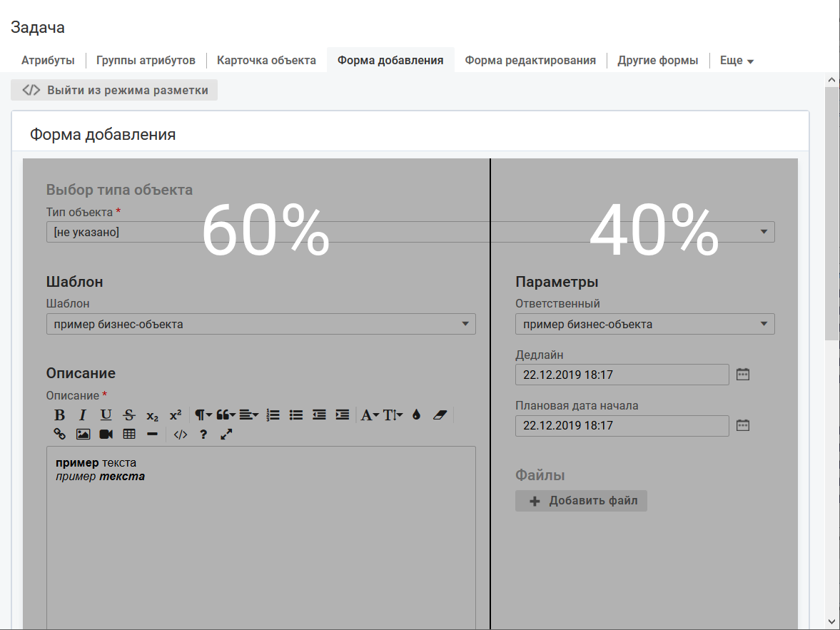Image resolution: width=840 pixels, height=630 pixels.
Task: Click the Добавить файл button
Action: tap(581, 501)
